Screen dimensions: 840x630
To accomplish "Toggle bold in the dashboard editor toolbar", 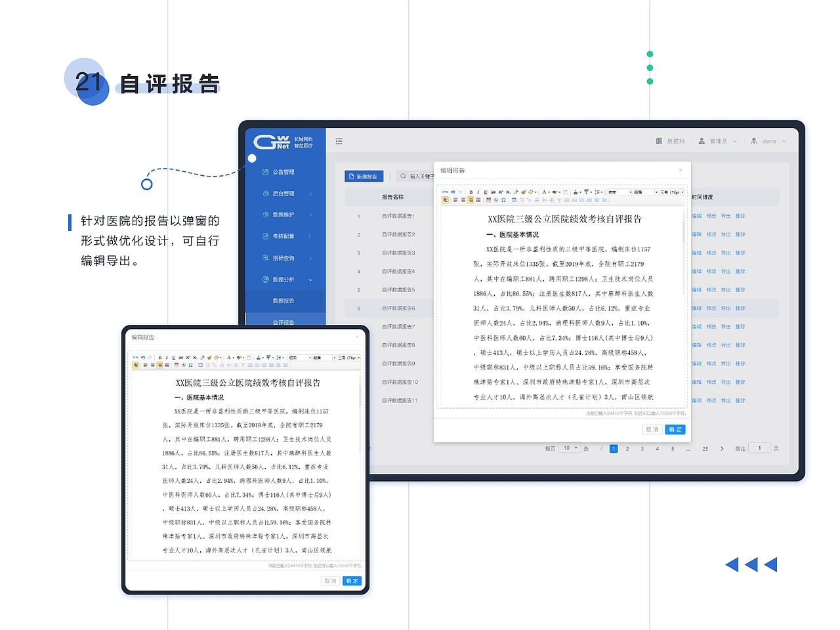I will tap(471, 192).
